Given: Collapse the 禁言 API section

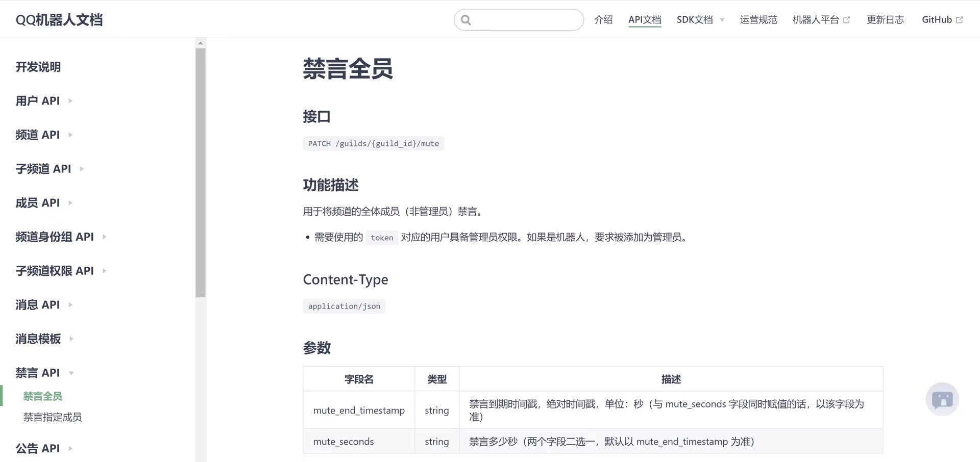Looking at the screenshot, I should click(x=71, y=373).
